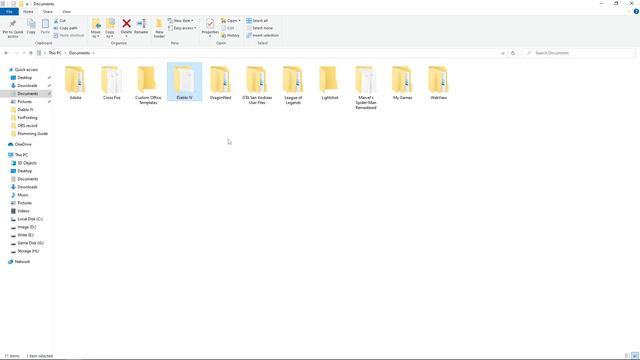
Task: Create a New folder from ribbon
Action: click(159, 28)
